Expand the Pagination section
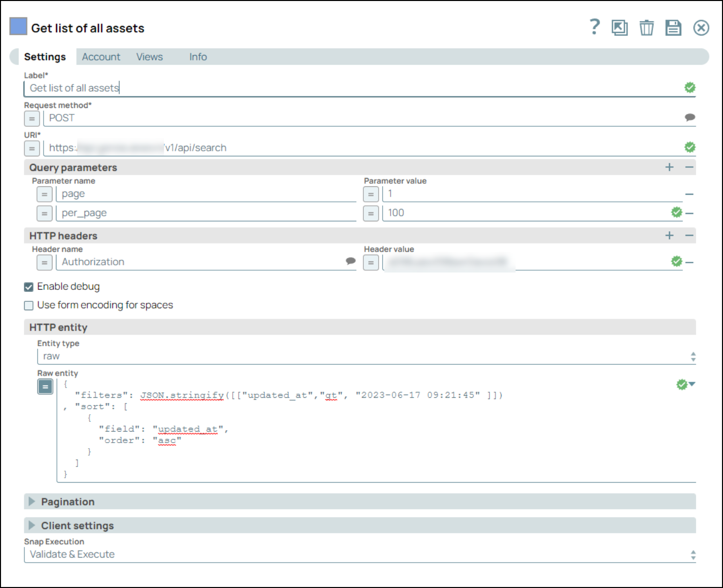 [32, 502]
